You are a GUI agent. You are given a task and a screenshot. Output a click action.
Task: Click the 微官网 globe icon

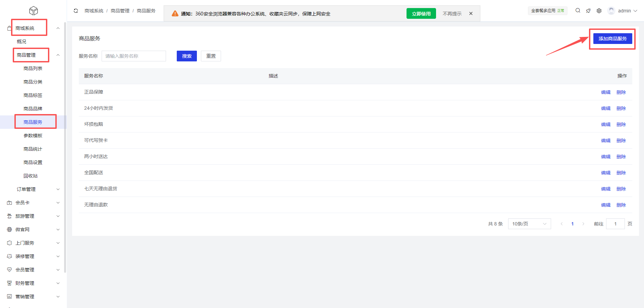tap(9, 229)
